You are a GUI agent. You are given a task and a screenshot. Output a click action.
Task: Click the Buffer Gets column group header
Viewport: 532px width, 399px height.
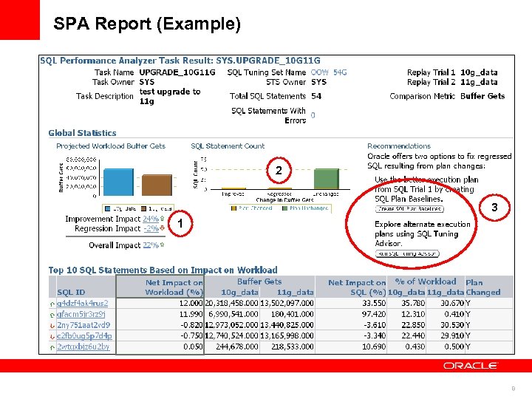[259, 282]
